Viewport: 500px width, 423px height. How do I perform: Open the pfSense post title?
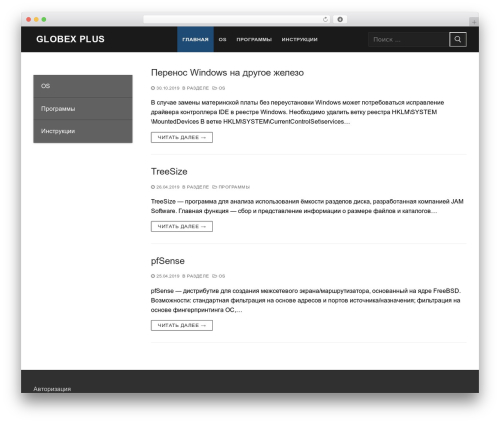click(x=168, y=261)
